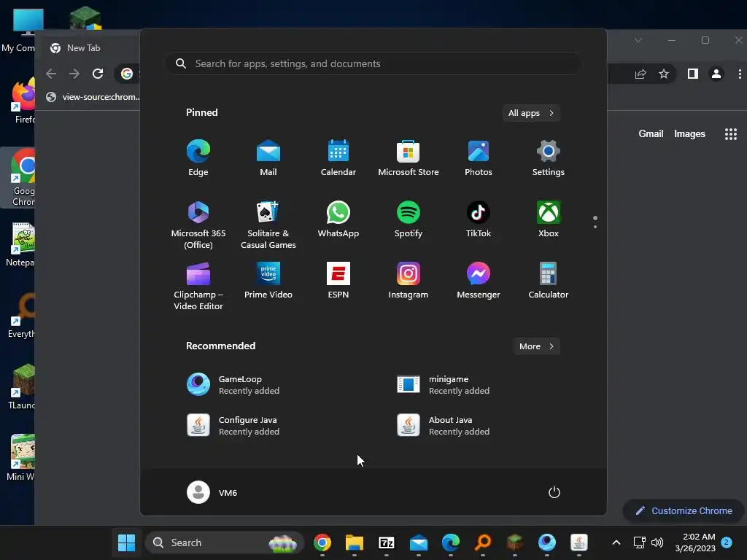Open the Messenger app
Viewport: 747px width, 560px height.
point(479,281)
